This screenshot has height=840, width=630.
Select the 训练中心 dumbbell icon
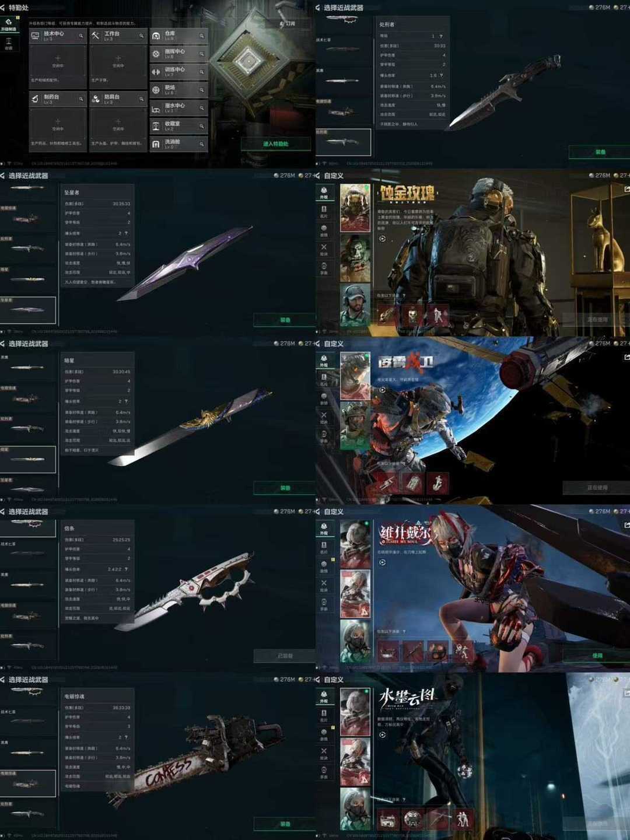156,72
